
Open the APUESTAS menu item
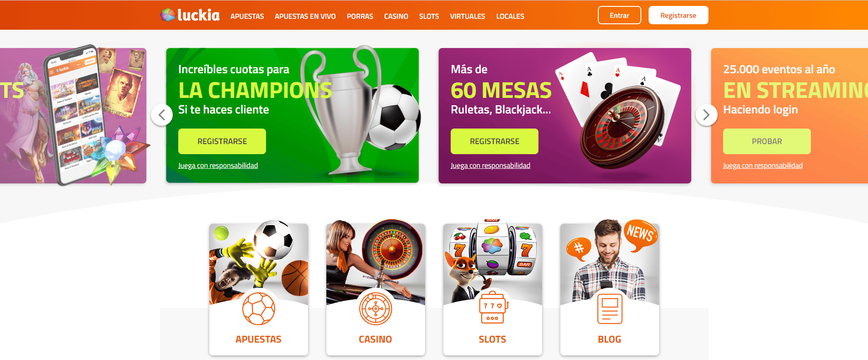247,16
